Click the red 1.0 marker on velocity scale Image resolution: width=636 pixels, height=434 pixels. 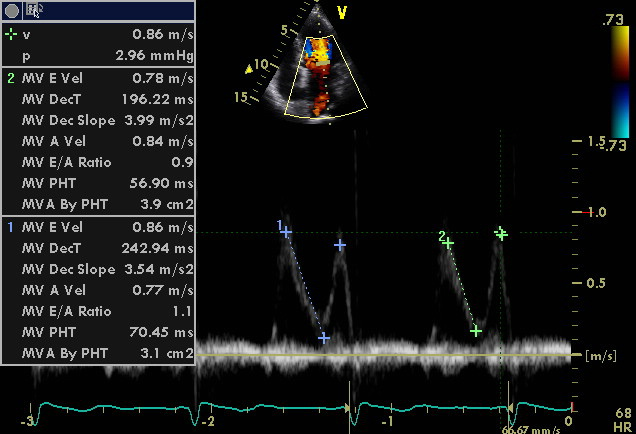575,213
